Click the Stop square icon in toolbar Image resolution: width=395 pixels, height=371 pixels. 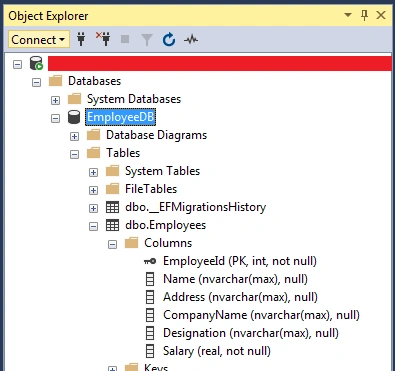point(125,39)
